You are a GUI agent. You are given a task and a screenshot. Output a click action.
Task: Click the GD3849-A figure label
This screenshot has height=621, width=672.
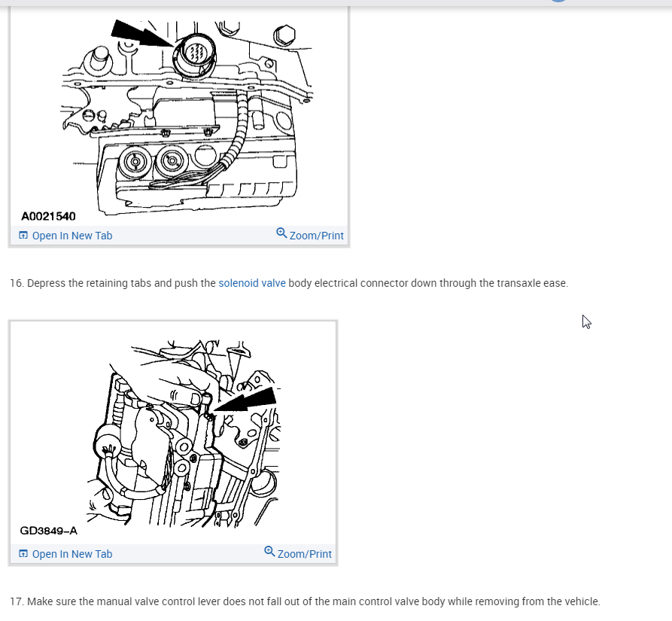click(48, 531)
